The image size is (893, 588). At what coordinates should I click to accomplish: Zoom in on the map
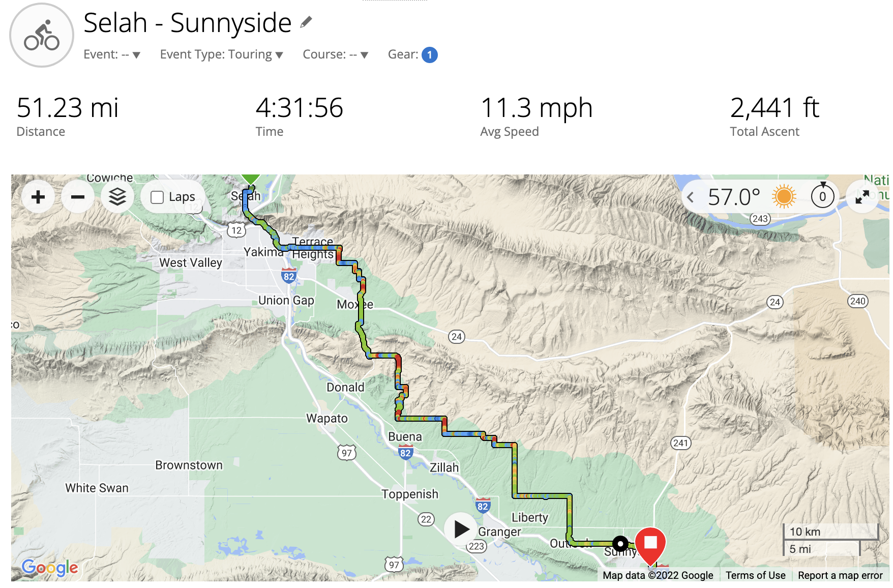click(x=38, y=197)
